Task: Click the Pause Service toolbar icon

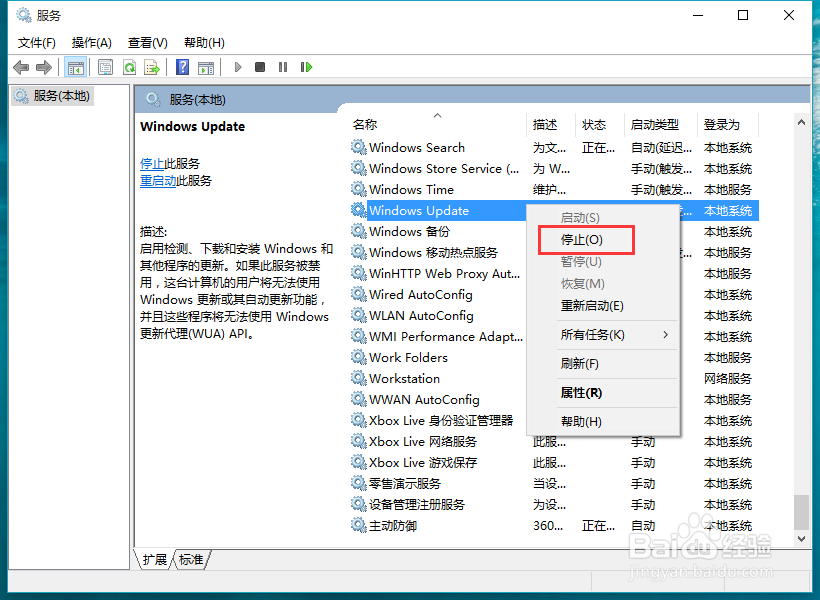Action: coord(283,66)
